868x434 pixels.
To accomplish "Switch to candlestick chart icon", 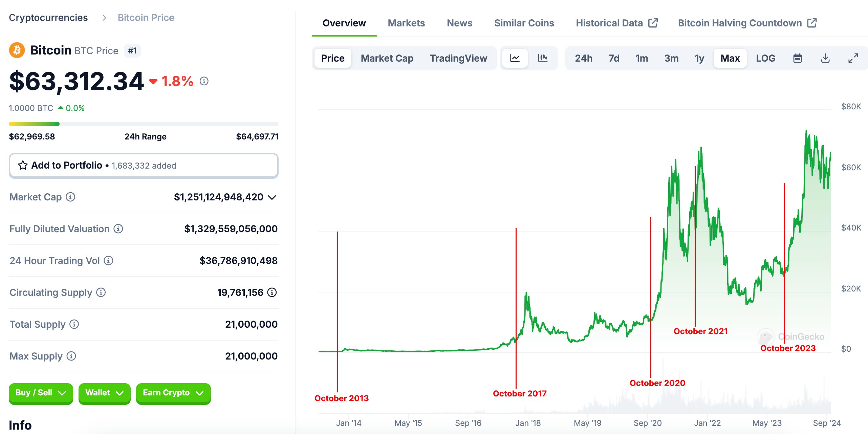I will (x=543, y=58).
